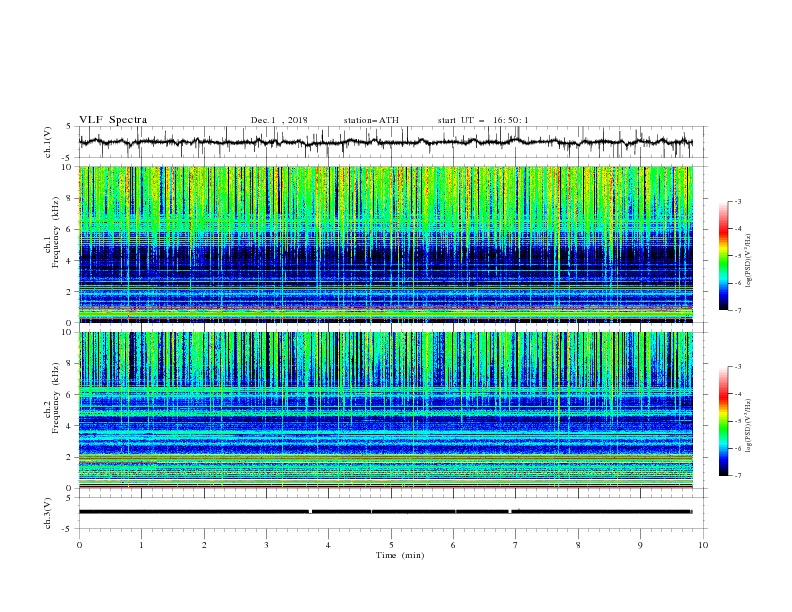This screenshot has width=792, height=612.
Task: Click the "ch.3(V)" axis label
Action: point(48,513)
